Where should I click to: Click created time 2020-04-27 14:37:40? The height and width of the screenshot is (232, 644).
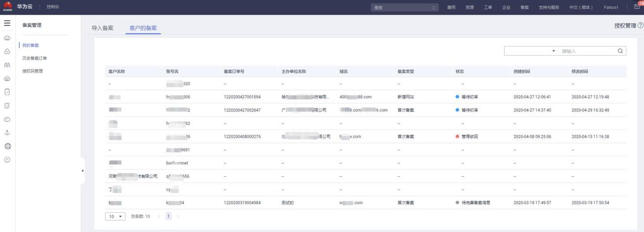click(x=532, y=110)
